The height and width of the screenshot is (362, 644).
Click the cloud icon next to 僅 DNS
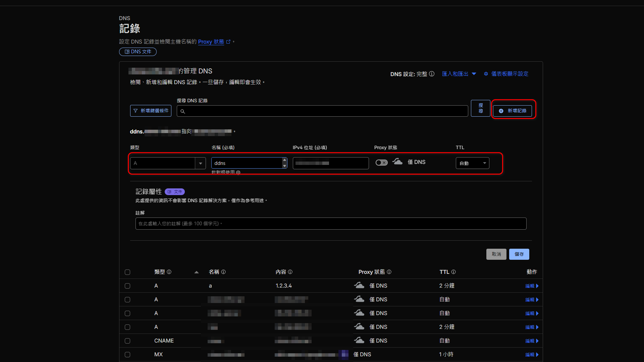pyautogui.click(x=397, y=162)
